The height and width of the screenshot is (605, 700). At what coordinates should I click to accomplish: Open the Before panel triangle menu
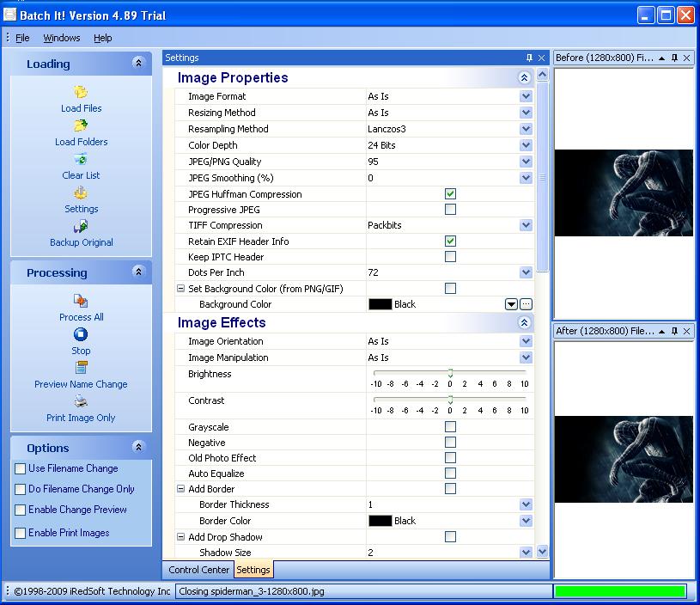[x=662, y=58]
